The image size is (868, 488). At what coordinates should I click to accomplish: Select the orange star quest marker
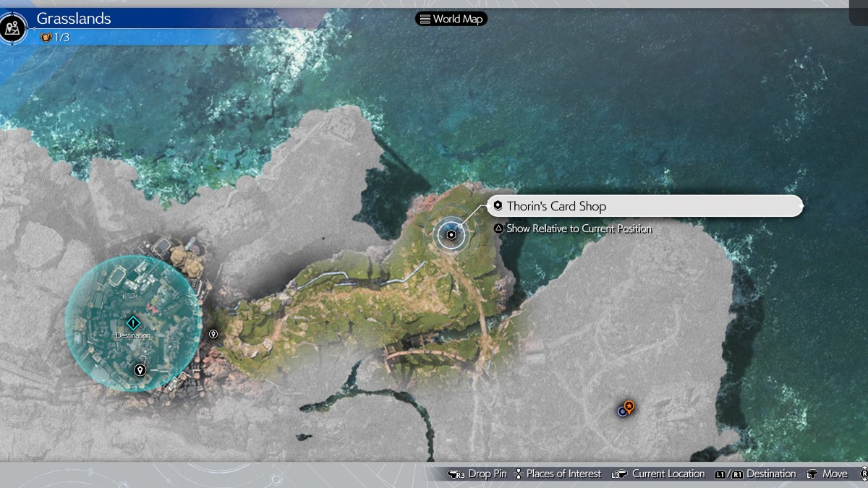tap(629, 406)
